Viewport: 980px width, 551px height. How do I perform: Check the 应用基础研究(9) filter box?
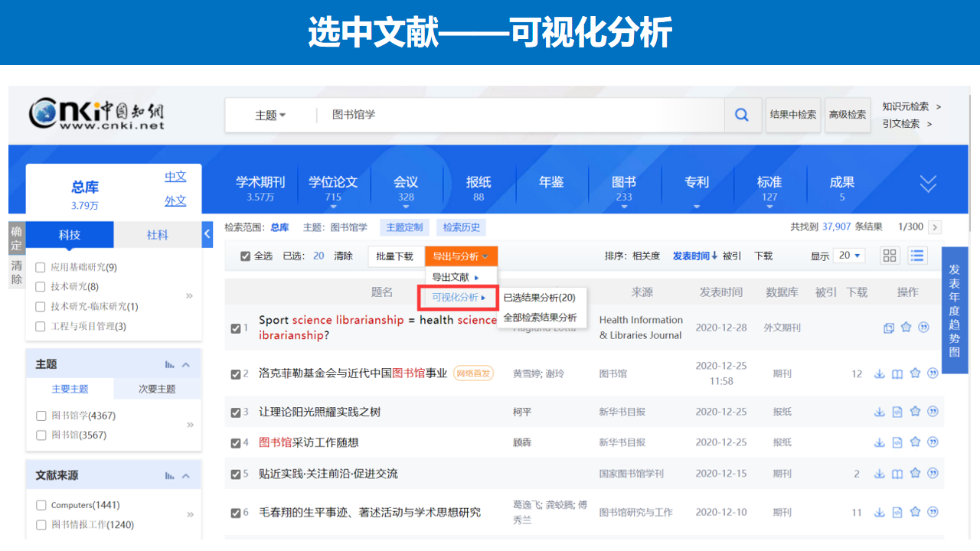41,267
